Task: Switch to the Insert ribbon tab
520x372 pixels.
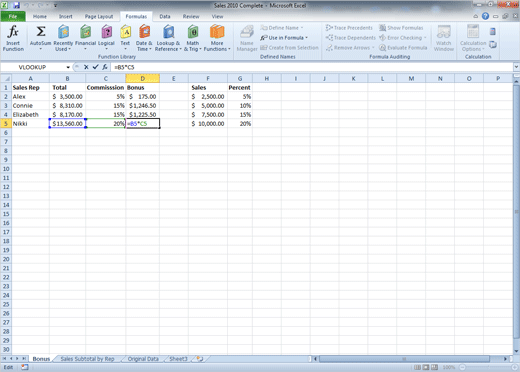Action: [65, 16]
